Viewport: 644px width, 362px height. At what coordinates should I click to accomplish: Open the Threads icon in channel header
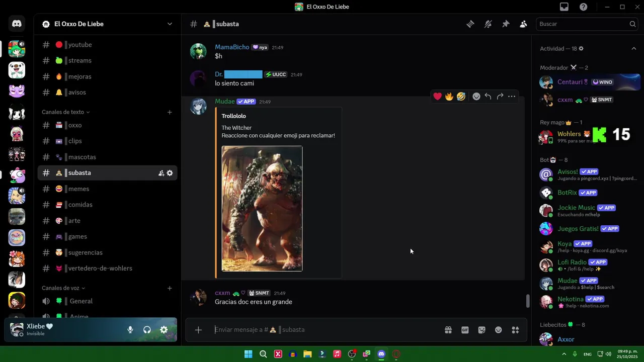[x=470, y=24]
